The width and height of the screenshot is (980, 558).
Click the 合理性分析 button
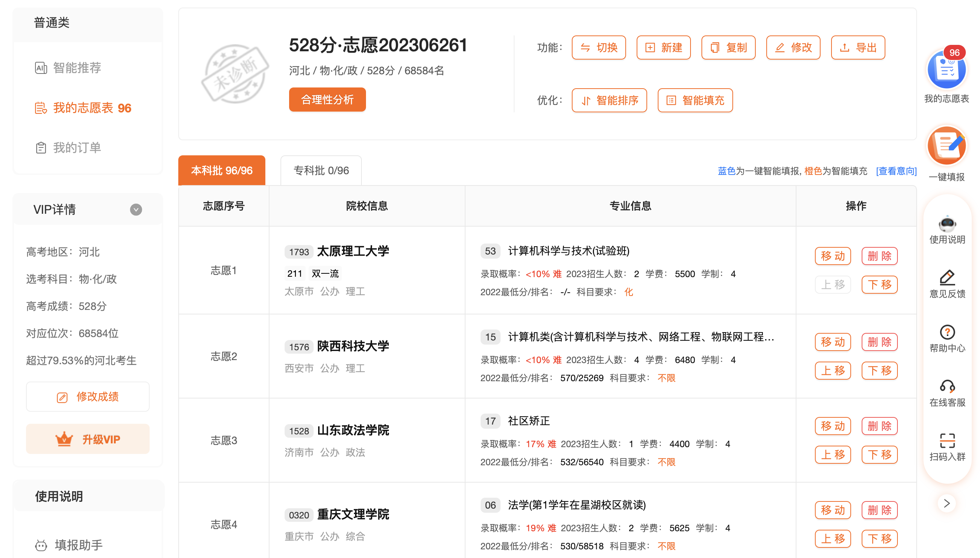(x=327, y=100)
